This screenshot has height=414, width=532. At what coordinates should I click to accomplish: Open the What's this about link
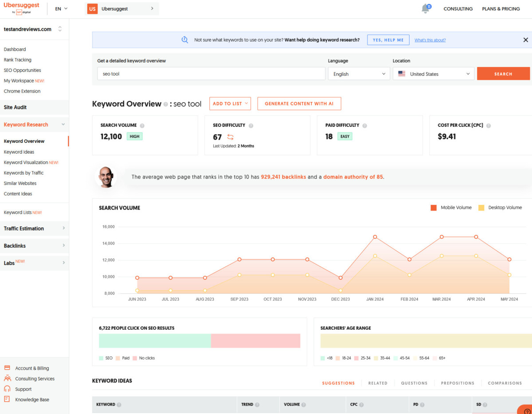pos(430,40)
